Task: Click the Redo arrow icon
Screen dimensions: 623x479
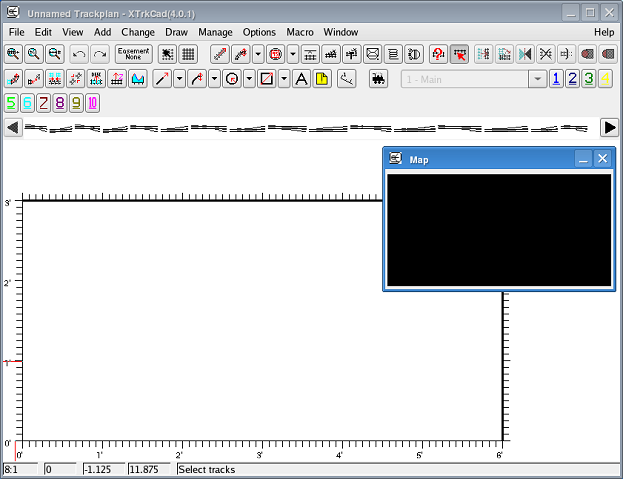Action: (x=99, y=54)
